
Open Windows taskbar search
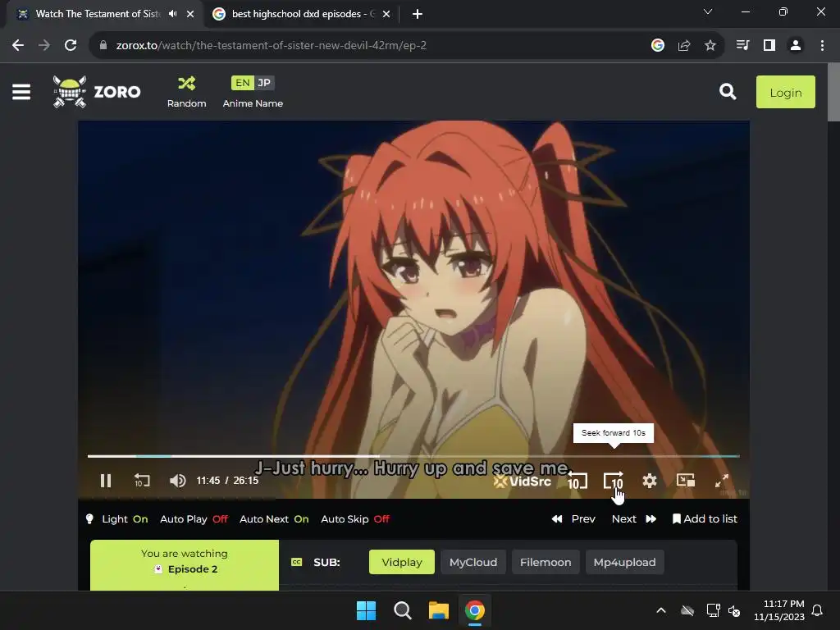[x=402, y=610]
